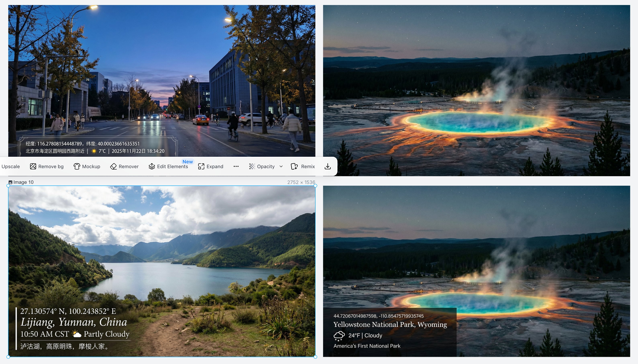The image size is (638, 364).
Task: Select the Remover eraser tool
Action: point(113,167)
